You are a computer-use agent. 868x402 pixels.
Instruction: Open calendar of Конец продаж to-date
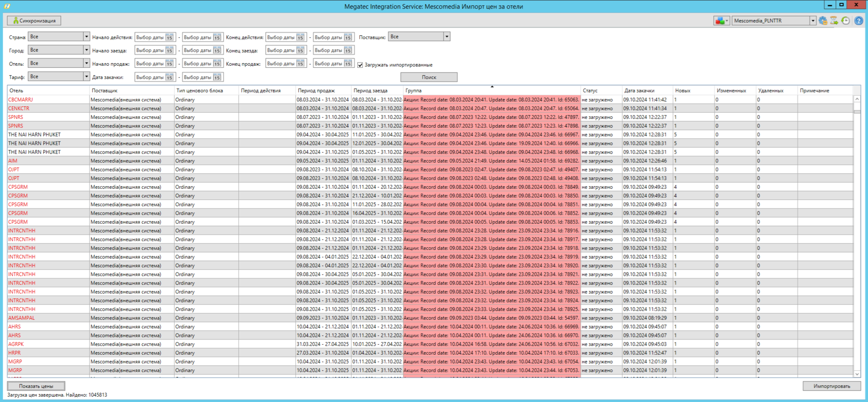(x=348, y=64)
